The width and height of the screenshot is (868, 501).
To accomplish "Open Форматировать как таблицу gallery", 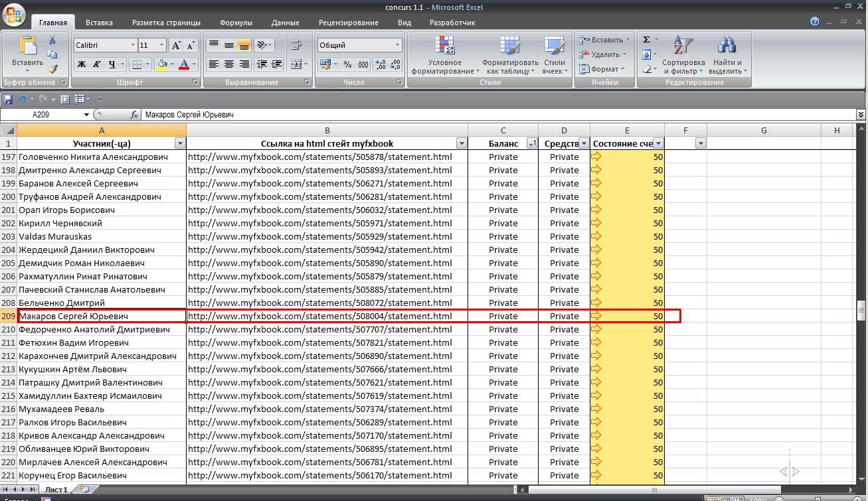I will coord(511,54).
